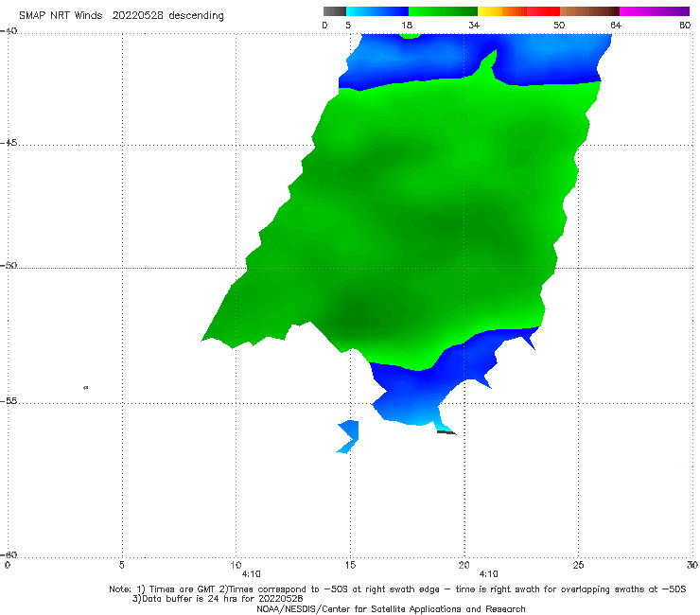Click the gray segment of the wind colorbar
The height and width of the screenshot is (615, 700).
(335, 11)
